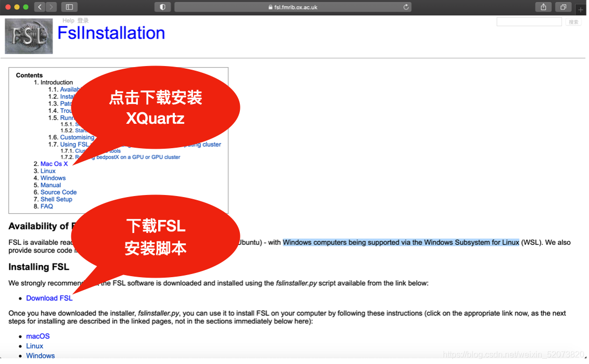Jump to Linux section in Contents

48,171
